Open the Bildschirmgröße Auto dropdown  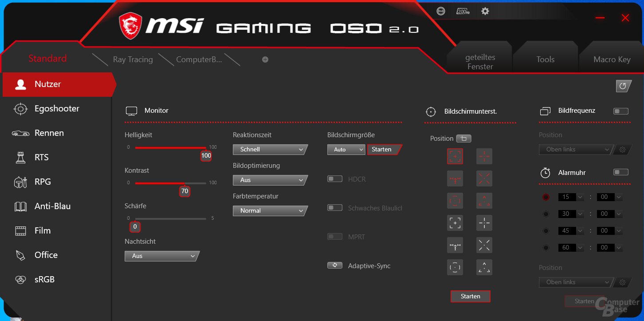(x=346, y=150)
